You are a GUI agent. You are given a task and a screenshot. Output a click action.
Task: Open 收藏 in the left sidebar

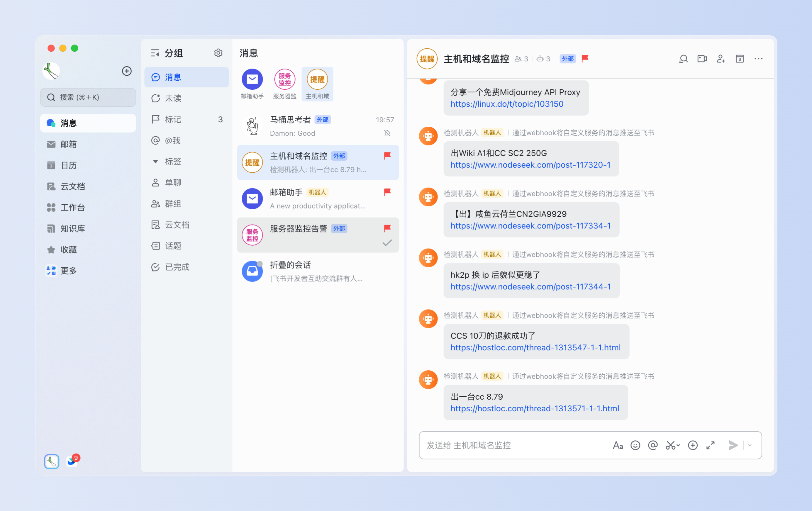pyautogui.click(x=88, y=249)
